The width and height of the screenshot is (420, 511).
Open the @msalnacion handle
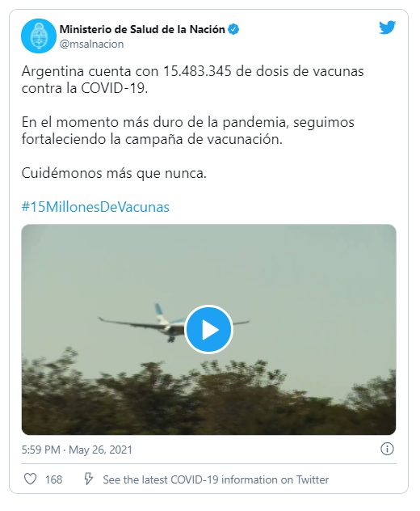[x=91, y=44]
